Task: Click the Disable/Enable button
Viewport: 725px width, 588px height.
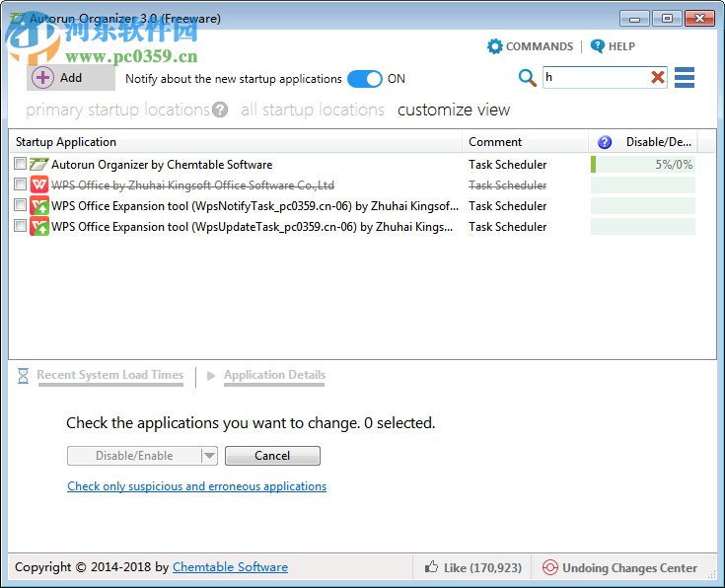Action: (134, 456)
